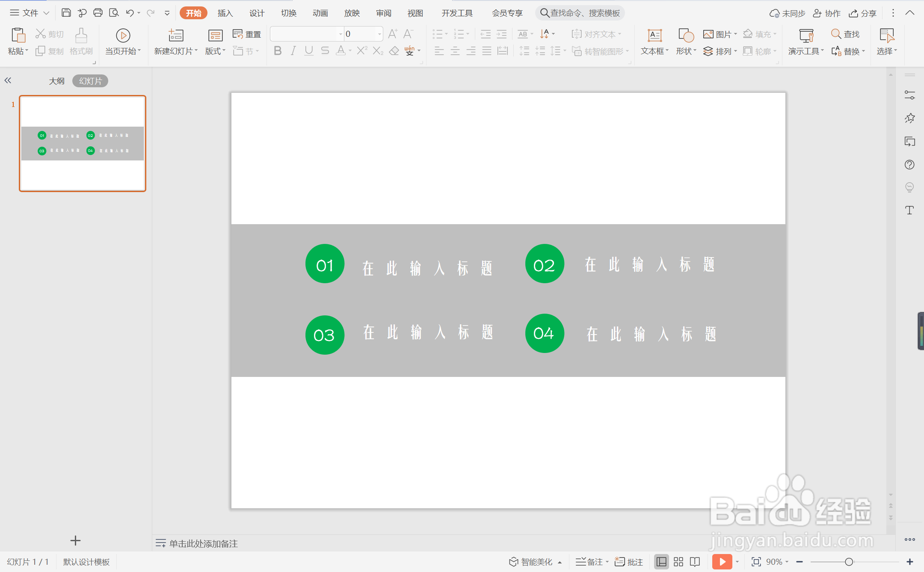Expand the font size dropdown
The height and width of the screenshot is (572, 924).
(x=379, y=34)
